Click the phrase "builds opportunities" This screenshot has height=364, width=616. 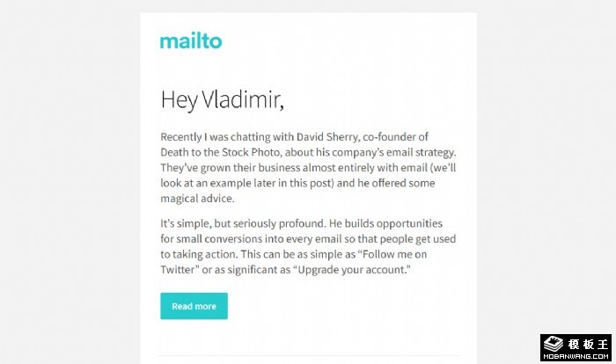pyautogui.click(x=385, y=224)
